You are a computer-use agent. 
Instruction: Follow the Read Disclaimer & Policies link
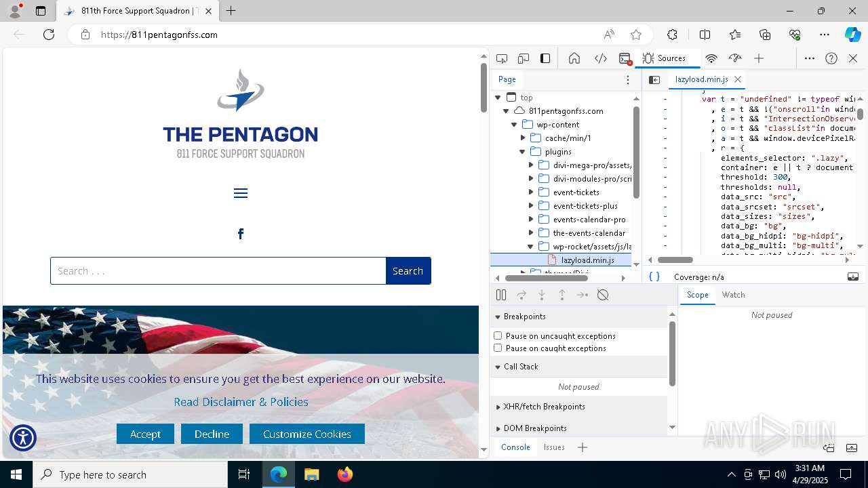point(241,402)
